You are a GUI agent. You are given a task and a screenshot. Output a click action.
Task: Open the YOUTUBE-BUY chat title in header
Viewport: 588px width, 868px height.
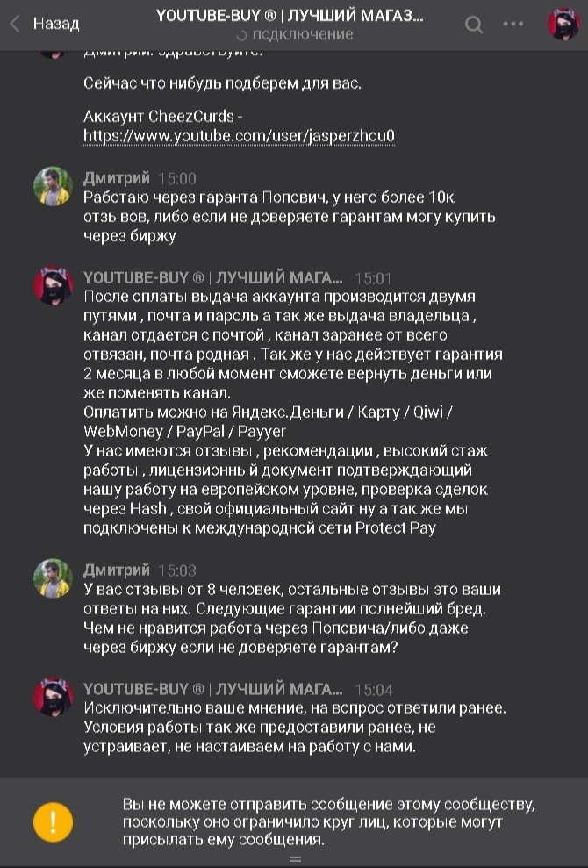(x=289, y=16)
